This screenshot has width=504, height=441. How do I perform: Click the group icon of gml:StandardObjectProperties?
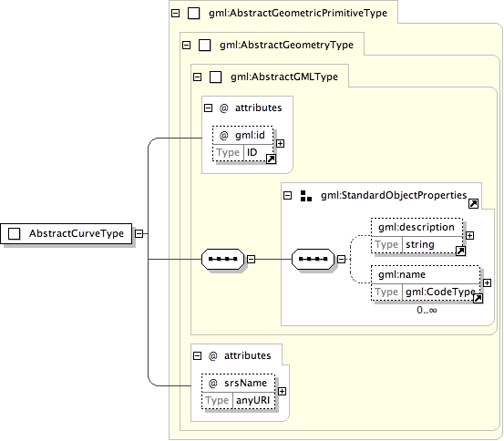click(306, 196)
